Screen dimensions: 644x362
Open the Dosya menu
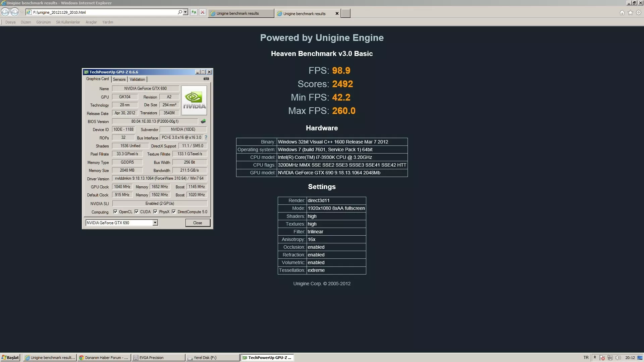click(x=10, y=22)
